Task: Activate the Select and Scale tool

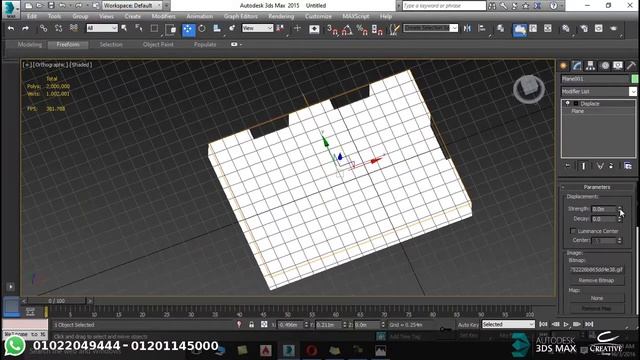Action: (x=217, y=29)
